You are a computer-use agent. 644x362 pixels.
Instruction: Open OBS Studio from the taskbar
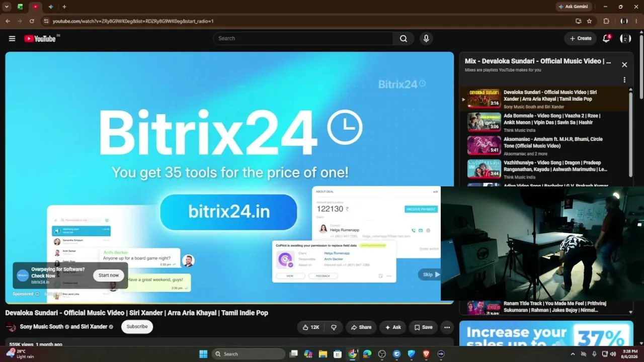[x=382, y=354]
